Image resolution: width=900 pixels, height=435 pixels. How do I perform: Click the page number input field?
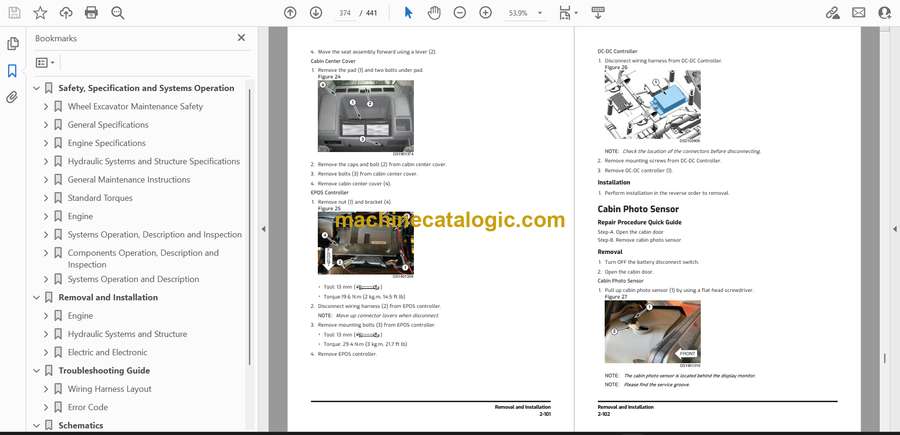pos(346,13)
